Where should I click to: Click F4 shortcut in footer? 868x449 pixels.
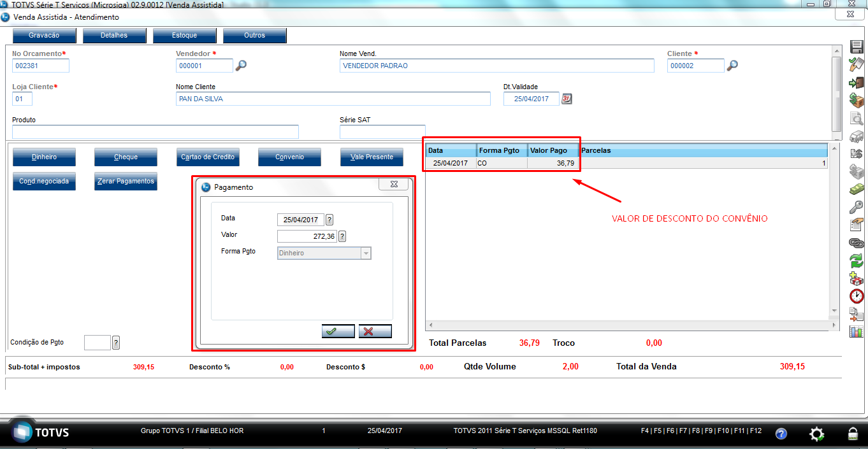(645, 431)
